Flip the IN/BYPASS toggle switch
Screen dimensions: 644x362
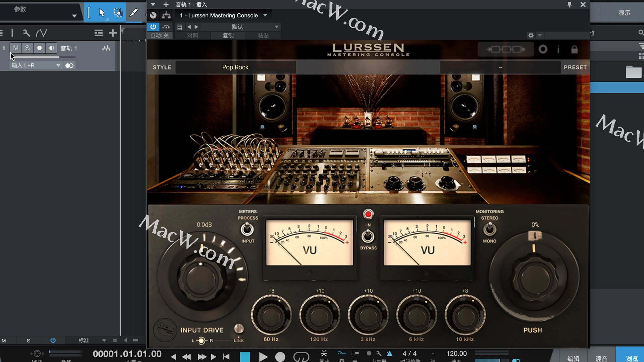coord(368,236)
